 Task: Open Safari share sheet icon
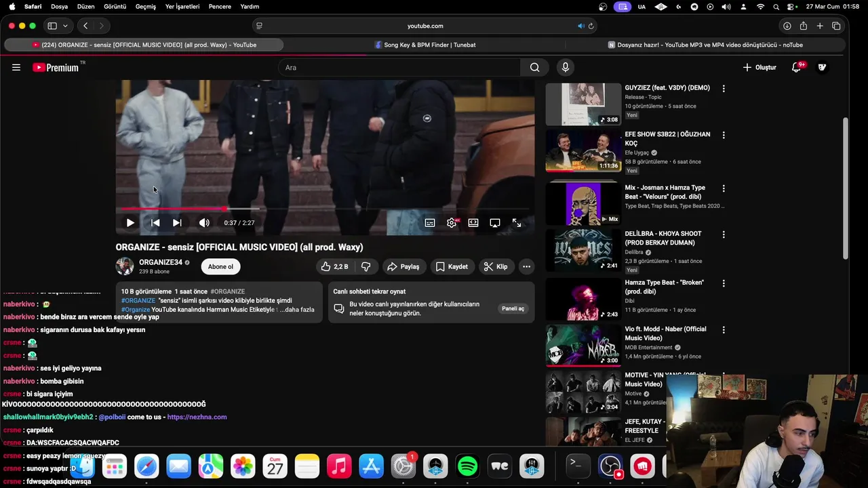point(804,26)
